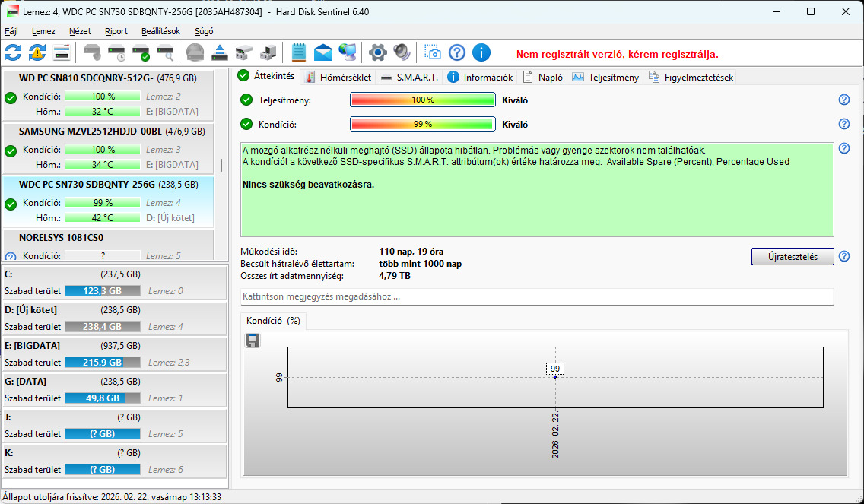Click the refresh icon with yellow warning sign
This screenshot has height=504, width=864.
click(37, 53)
